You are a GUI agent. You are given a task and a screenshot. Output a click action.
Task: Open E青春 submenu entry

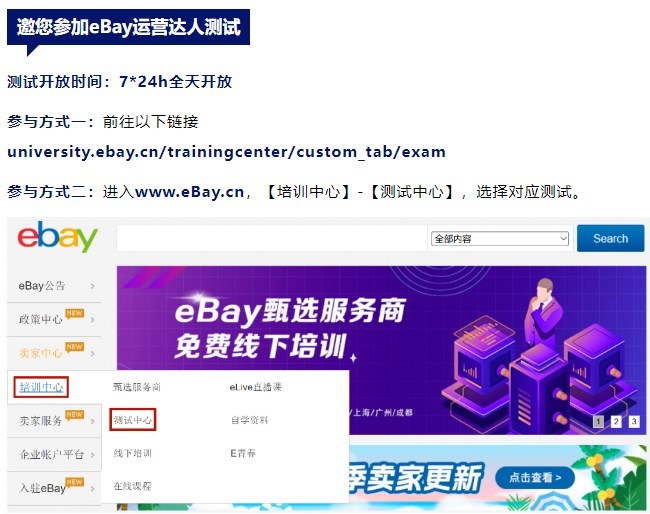243,453
